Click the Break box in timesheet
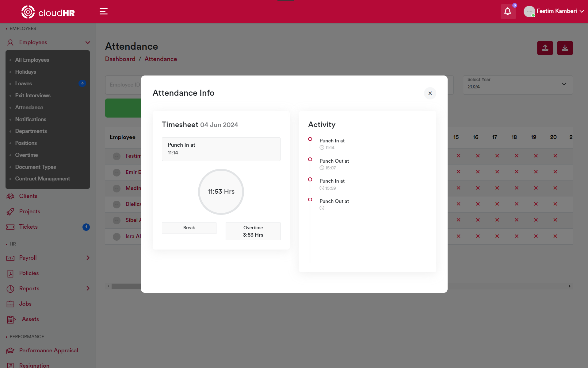588x368 pixels. tap(189, 228)
